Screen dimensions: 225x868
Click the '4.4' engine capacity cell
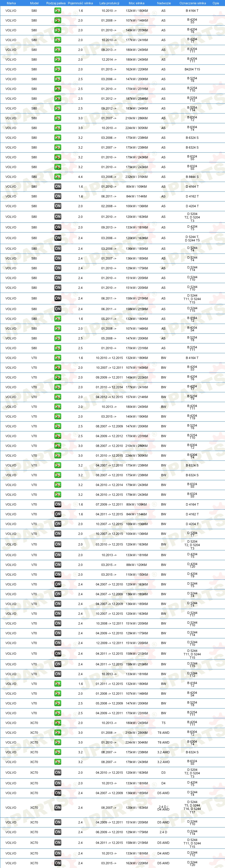(x=80, y=176)
